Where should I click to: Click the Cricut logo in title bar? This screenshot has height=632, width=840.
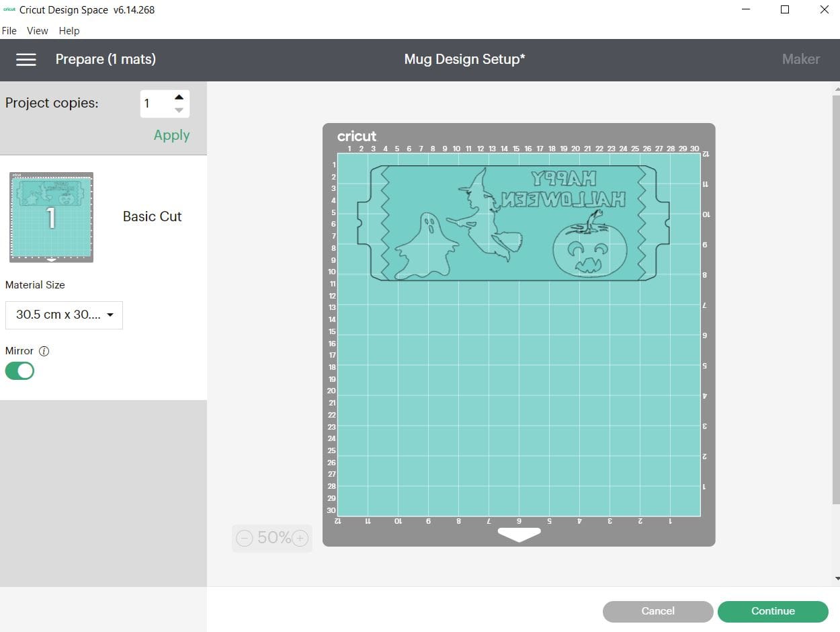9,10
